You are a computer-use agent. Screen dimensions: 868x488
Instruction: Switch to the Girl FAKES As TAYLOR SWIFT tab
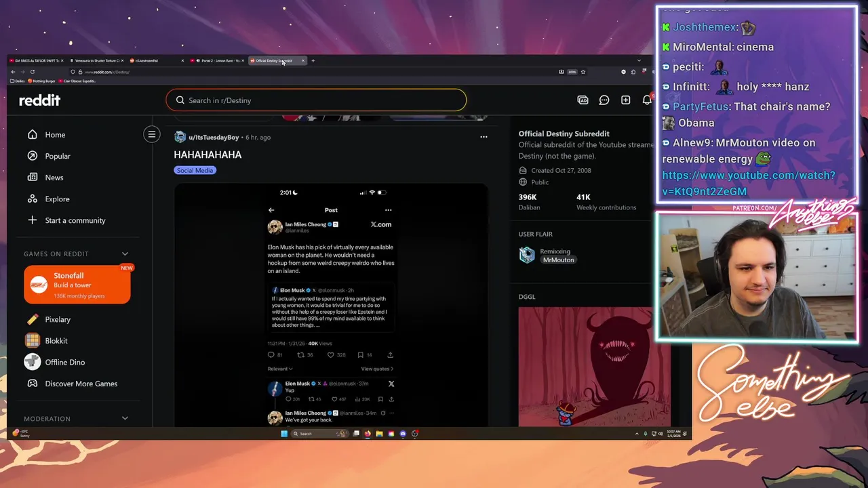pos(35,60)
